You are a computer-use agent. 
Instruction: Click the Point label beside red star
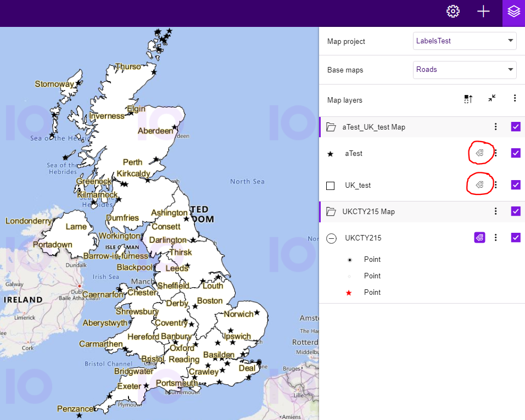point(372,292)
